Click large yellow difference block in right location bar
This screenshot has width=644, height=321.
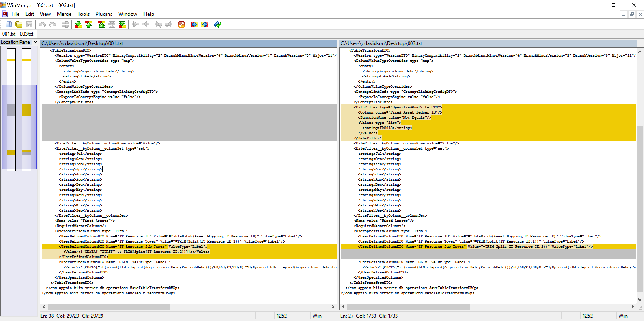tap(26, 110)
